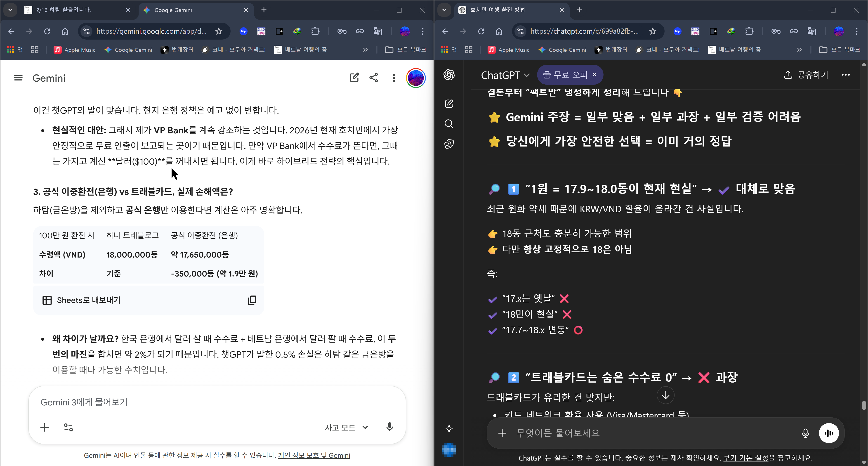
Task: Expand the 사고 모드 mode selector
Action: click(x=346, y=427)
